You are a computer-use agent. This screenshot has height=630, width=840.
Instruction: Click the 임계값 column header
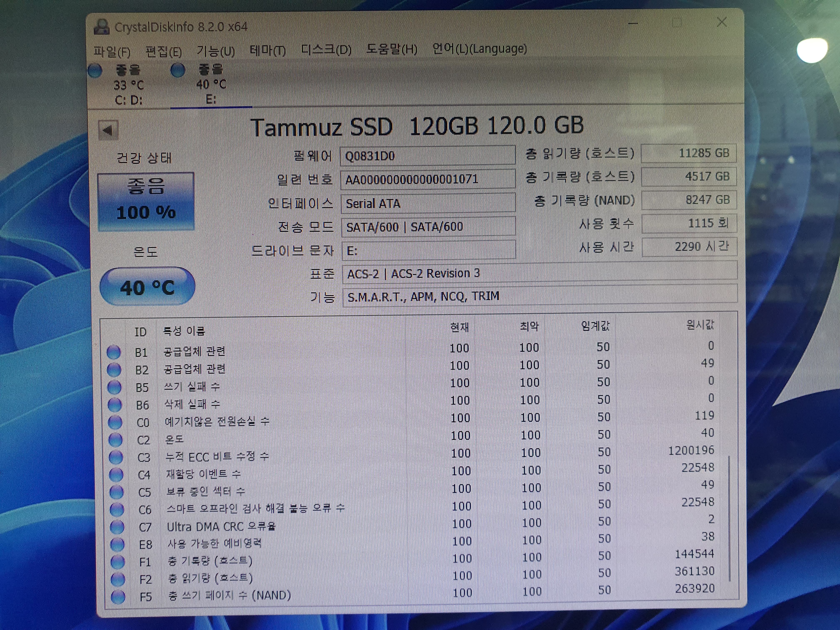pyautogui.click(x=595, y=326)
